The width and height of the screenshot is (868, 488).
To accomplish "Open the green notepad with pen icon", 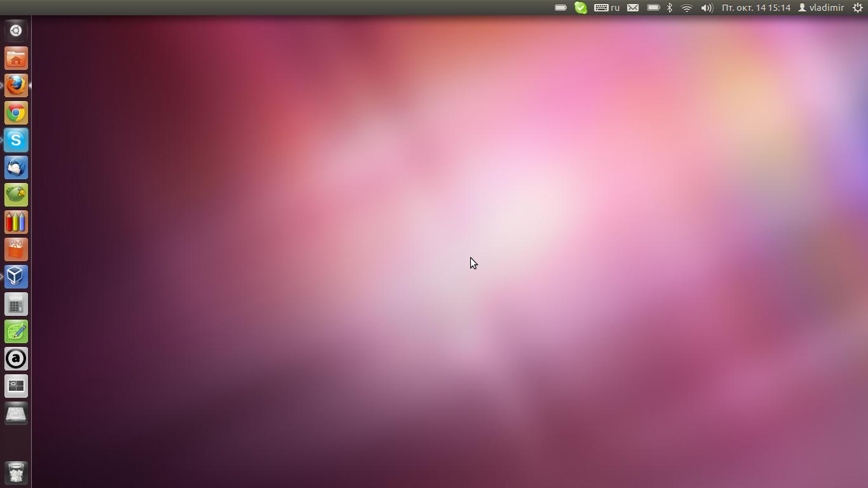I will (16, 332).
